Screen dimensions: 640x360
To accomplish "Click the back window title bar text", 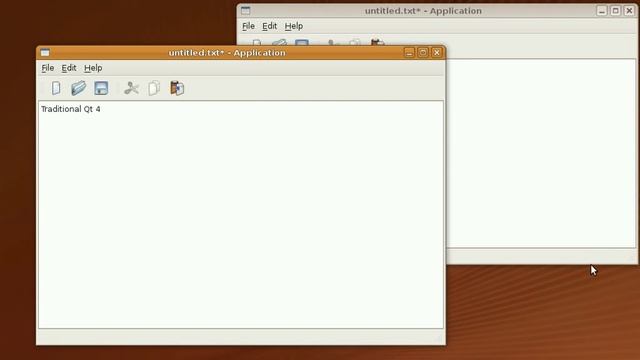I will pyautogui.click(x=423, y=11).
